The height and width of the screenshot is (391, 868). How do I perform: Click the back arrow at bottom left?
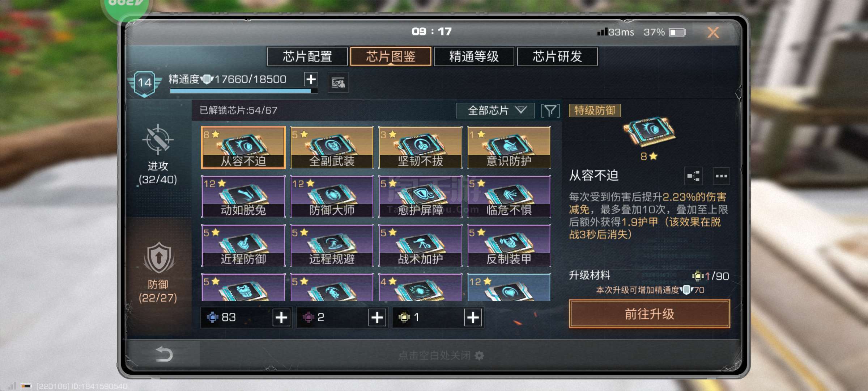click(x=164, y=354)
